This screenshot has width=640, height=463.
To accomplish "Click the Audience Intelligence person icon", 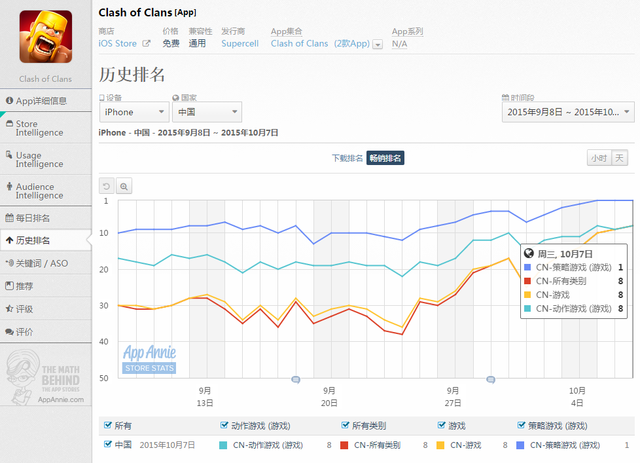I will [9, 186].
